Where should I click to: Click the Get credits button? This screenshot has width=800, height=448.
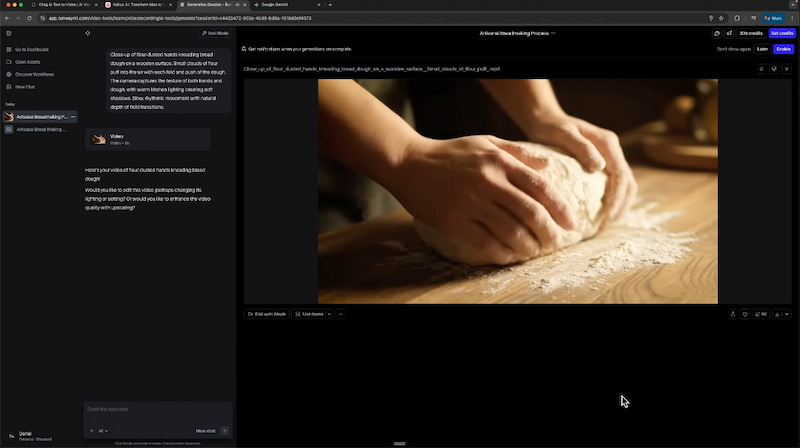pos(781,33)
